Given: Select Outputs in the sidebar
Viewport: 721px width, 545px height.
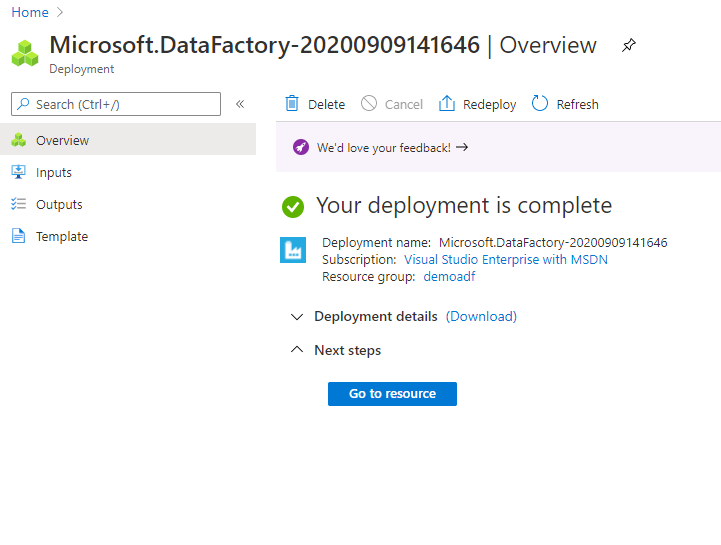Looking at the screenshot, I should [59, 205].
